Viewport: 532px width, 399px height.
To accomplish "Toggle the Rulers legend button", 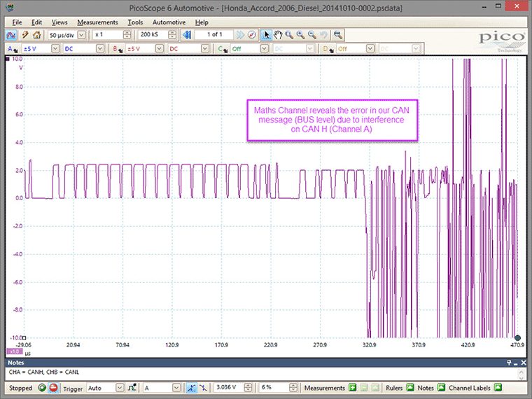I will click(x=410, y=388).
